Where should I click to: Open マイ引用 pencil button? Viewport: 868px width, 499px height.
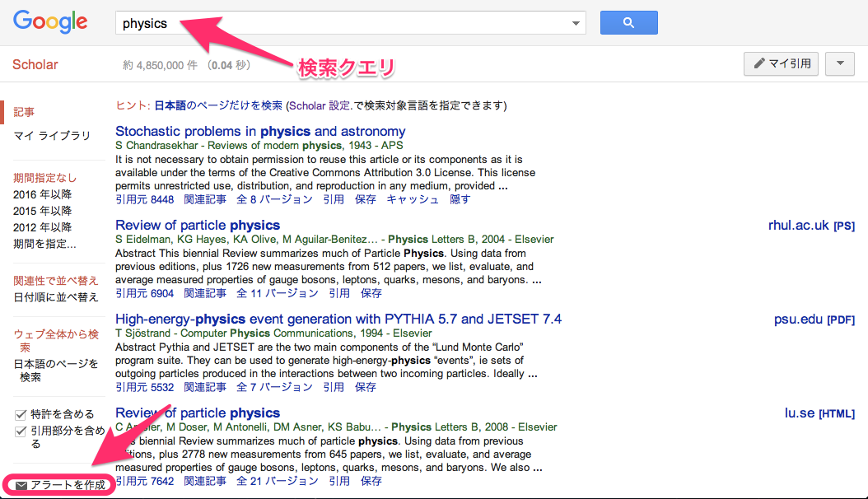coord(781,63)
